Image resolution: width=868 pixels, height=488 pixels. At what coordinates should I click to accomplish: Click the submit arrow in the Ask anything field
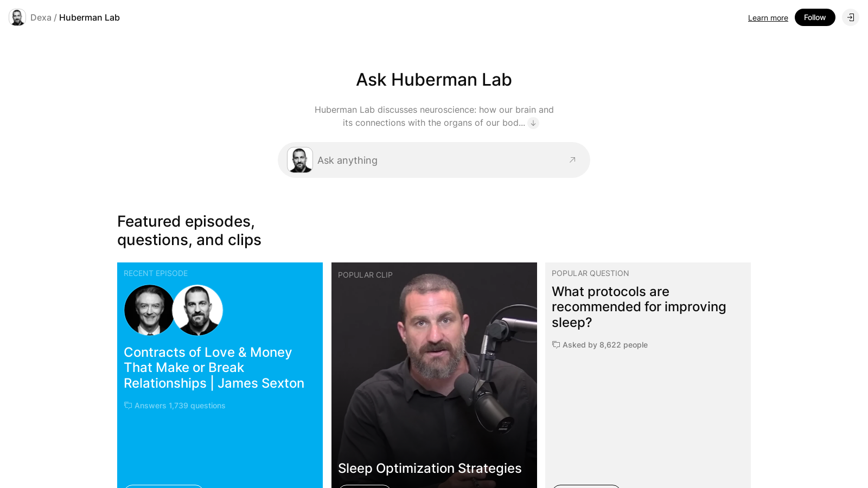[572, 160]
